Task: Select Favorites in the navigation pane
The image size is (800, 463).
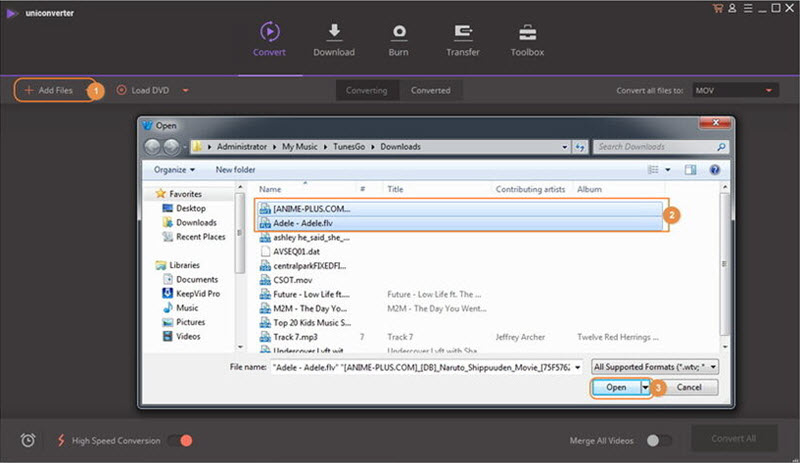Action: tap(179, 194)
